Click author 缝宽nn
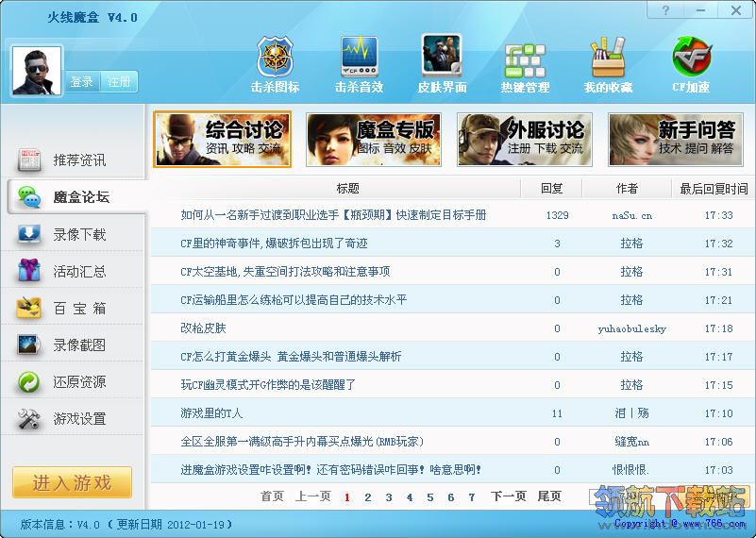 [x=631, y=442]
